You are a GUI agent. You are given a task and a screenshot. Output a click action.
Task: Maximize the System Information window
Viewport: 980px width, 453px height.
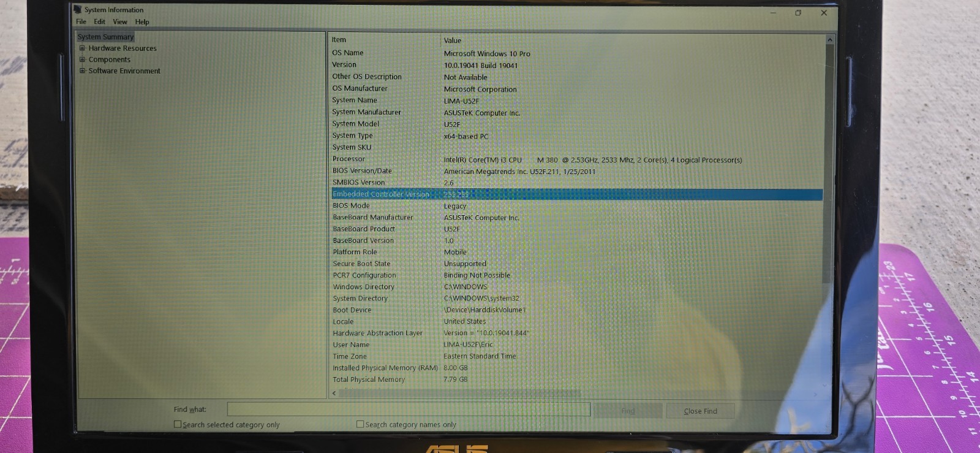point(798,13)
